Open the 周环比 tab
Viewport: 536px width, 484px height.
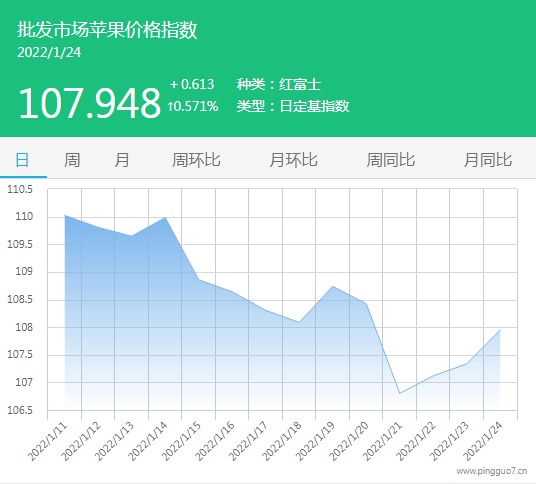point(196,160)
